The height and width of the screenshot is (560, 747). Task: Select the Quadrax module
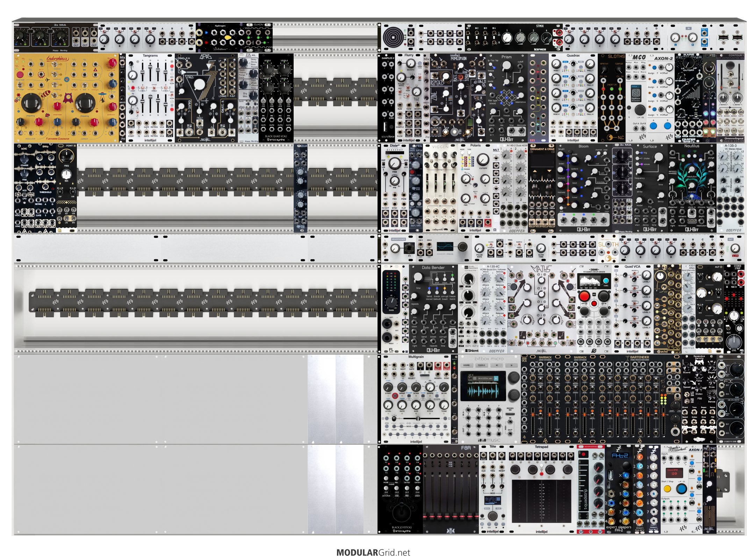click(x=573, y=97)
